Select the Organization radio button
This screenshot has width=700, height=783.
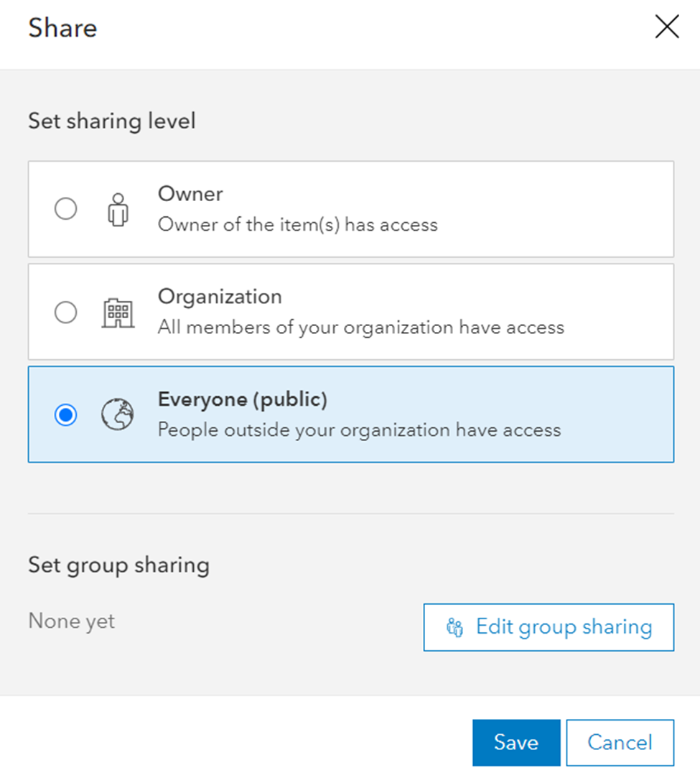[x=66, y=312]
